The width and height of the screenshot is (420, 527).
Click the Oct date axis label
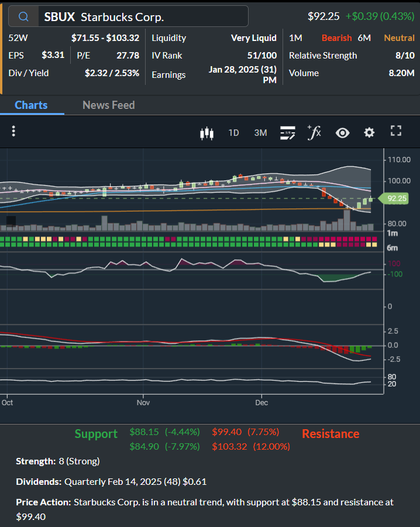tap(7, 403)
